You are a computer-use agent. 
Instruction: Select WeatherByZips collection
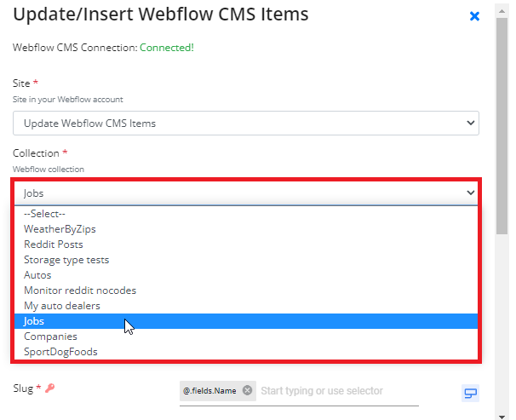coord(246,229)
